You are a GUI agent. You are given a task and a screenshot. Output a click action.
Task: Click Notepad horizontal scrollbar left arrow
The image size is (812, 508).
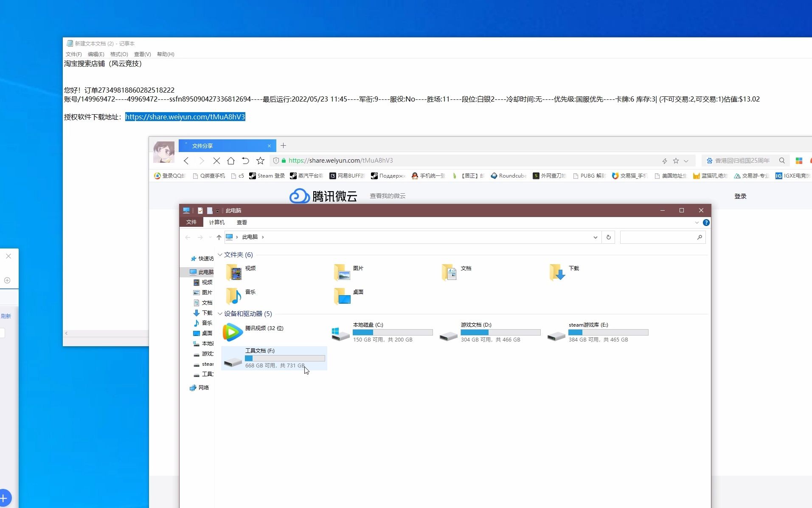click(x=66, y=333)
